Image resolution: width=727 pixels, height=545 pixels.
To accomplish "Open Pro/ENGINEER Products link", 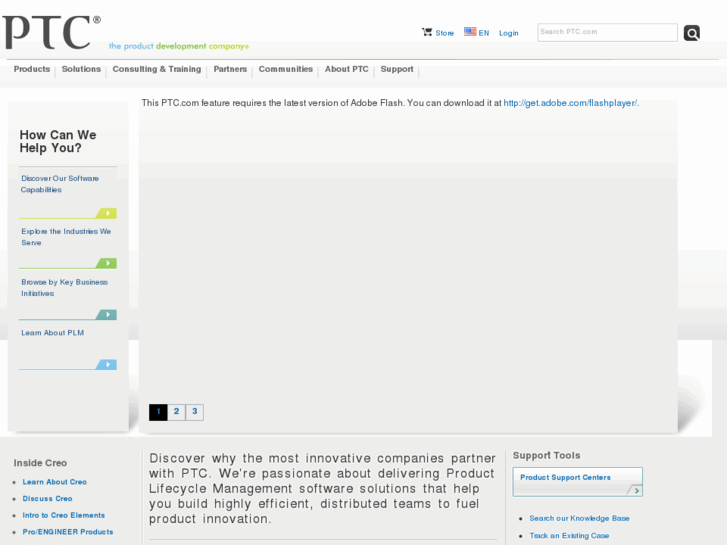I will 68,532.
